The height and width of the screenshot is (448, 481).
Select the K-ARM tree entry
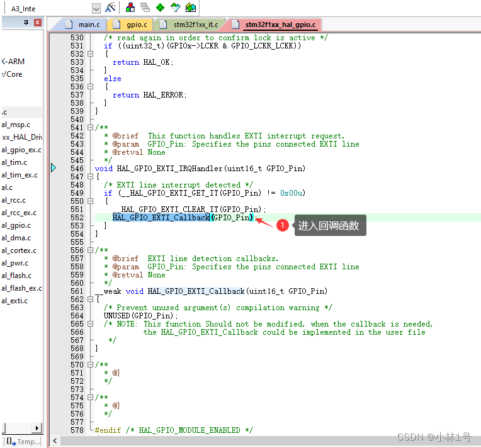13,62
